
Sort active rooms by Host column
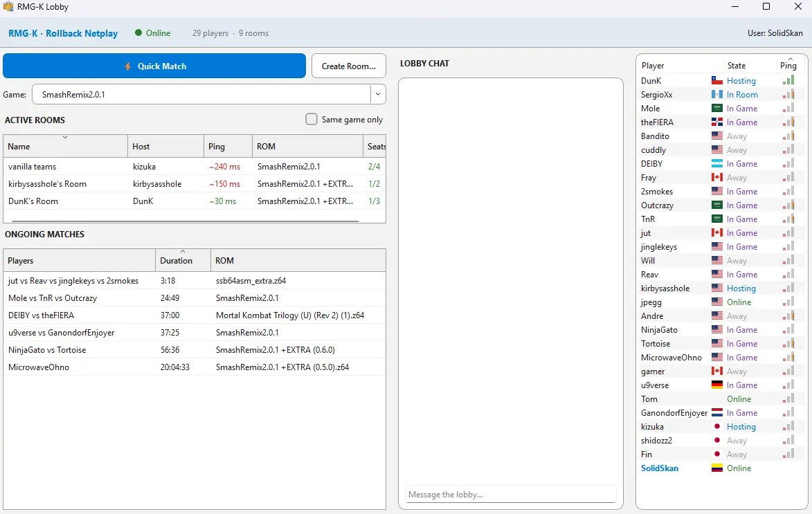coord(165,147)
